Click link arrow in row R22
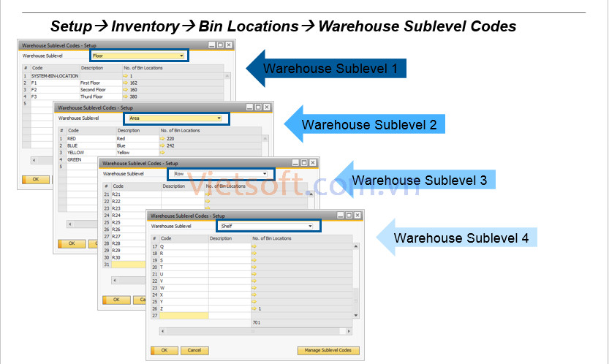This screenshot has height=364, width=609. pyautogui.click(x=208, y=202)
